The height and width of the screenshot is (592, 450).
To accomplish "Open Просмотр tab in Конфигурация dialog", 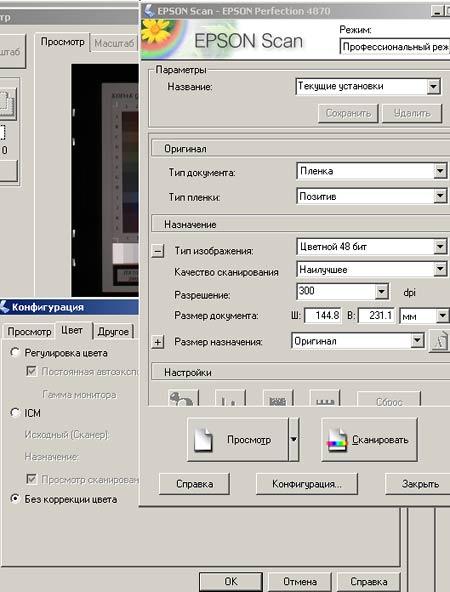I will 29,331.
